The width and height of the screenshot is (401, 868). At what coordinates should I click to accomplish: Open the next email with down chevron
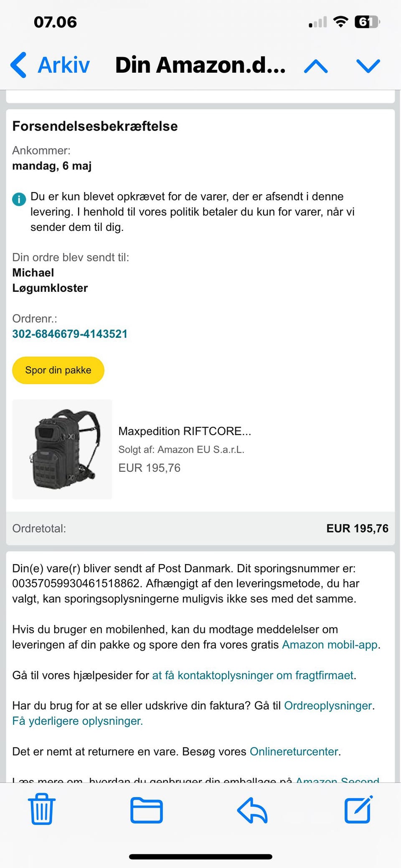click(367, 66)
